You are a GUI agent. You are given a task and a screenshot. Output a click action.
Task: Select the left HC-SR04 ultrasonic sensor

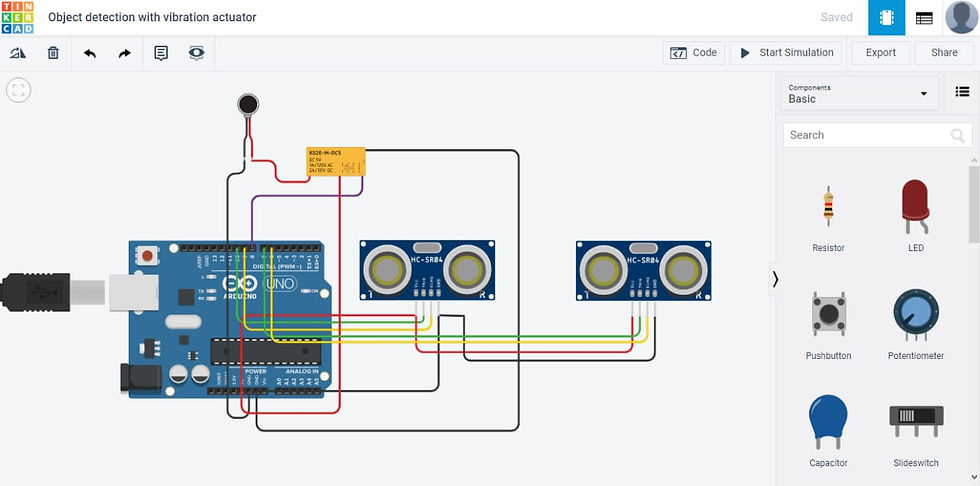coord(428,270)
